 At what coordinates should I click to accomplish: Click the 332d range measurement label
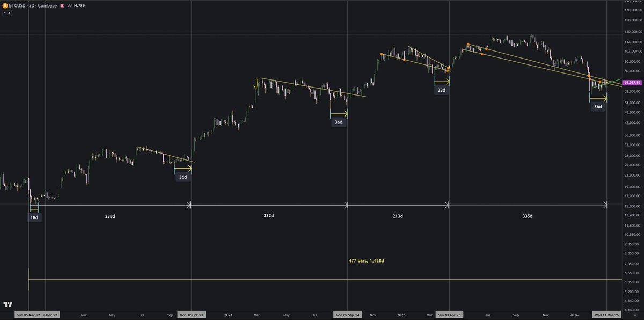tap(269, 216)
